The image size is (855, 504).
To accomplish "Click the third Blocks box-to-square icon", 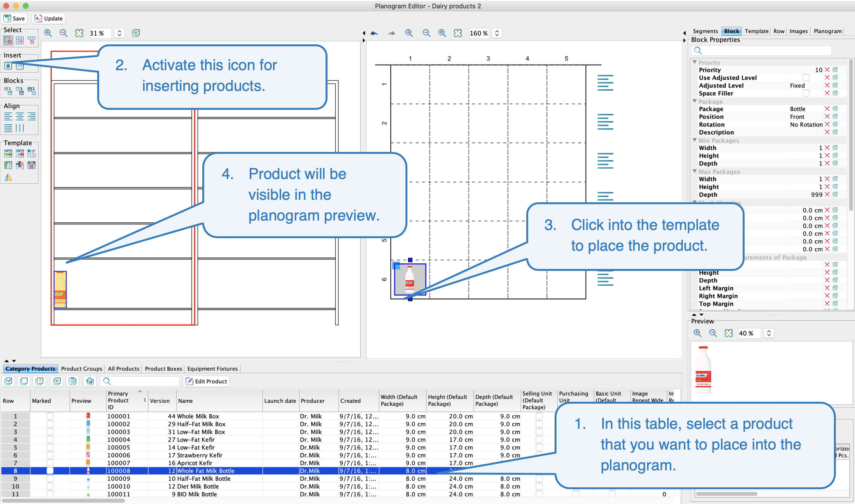I will point(31,91).
